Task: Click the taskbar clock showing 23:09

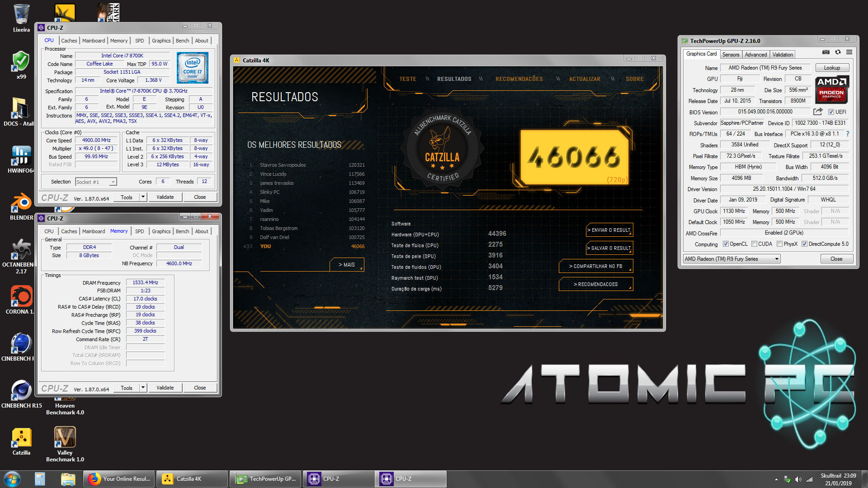Action: [838, 479]
